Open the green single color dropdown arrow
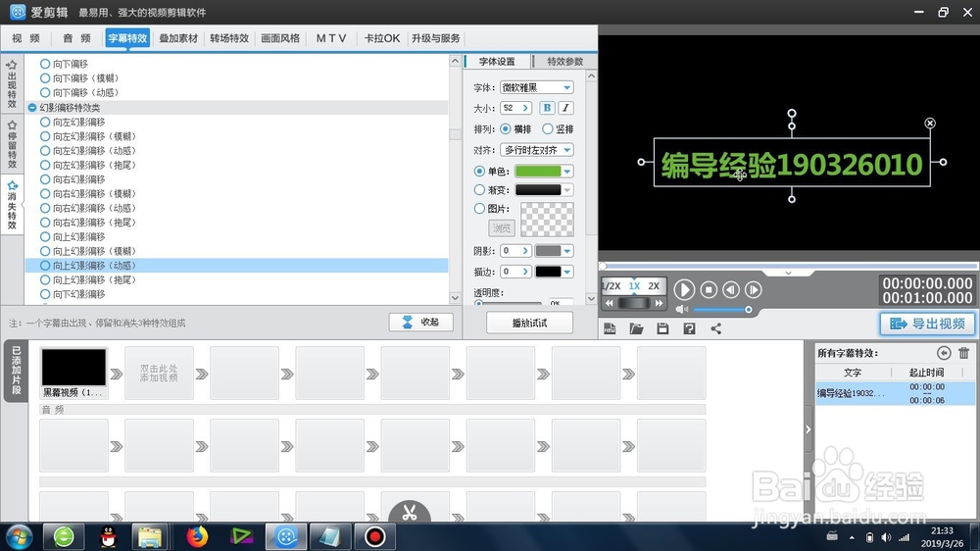 point(566,172)
